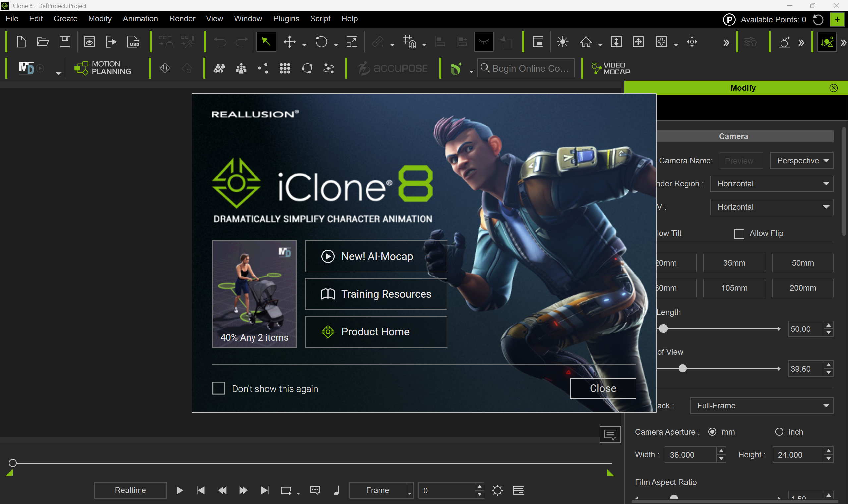Open Motion Planning
This screenshot has width=848, height=504.
tap(103, 68)
